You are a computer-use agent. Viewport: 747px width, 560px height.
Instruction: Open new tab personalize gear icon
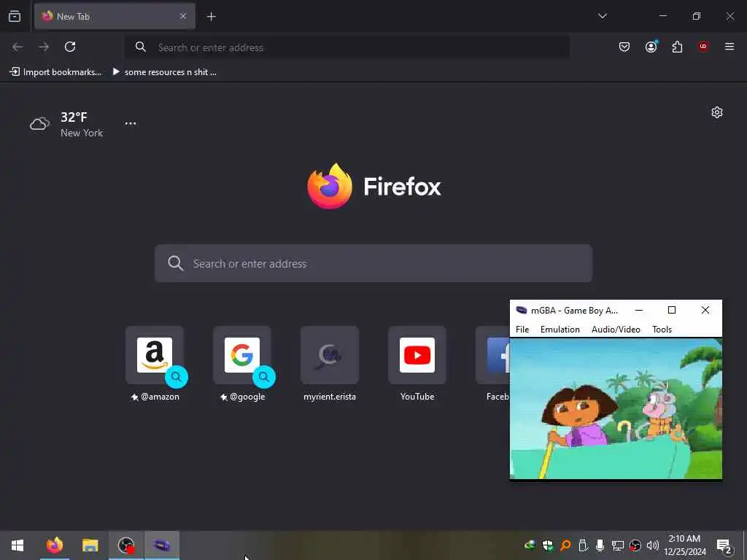tap(717, 112)
